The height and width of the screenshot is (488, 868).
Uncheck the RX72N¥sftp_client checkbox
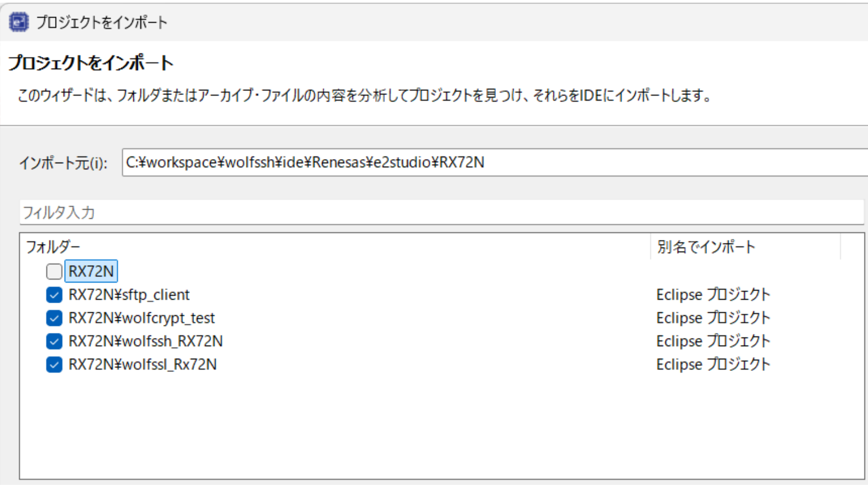tap(54, 295)
